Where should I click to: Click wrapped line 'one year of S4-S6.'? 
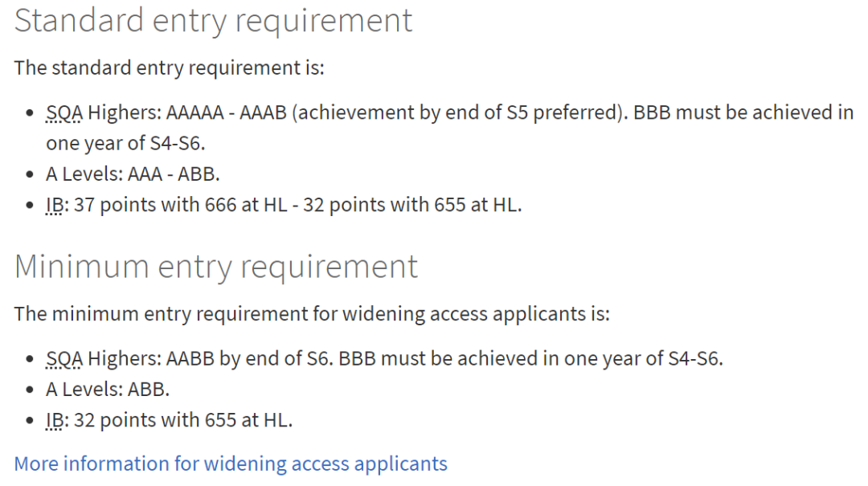tap(125, 143)
